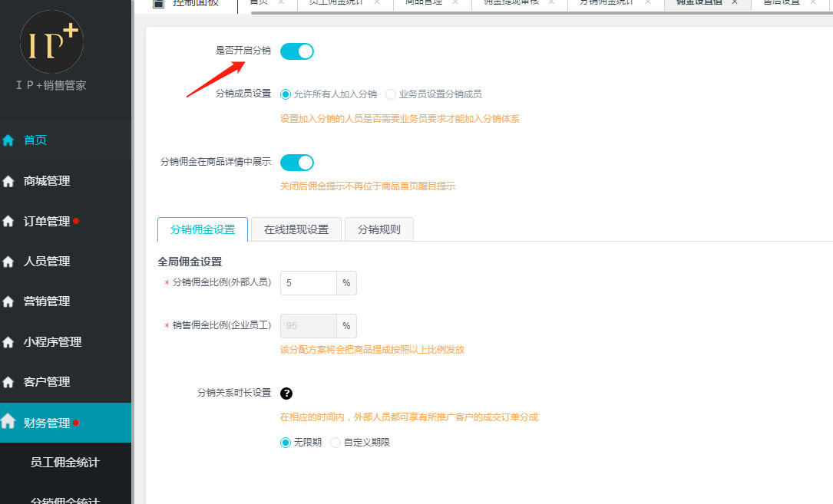Collapse the 财务管理 sidebar section
This screenshot has width=833, height=504.
click(x=47, y=423)
